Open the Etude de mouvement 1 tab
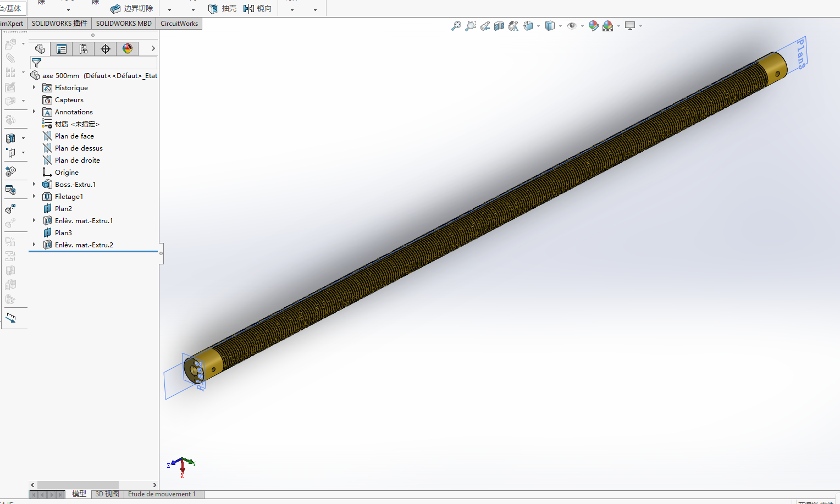Screen dimensions: 840x504 pyautogui.click(x=162, y=494)
